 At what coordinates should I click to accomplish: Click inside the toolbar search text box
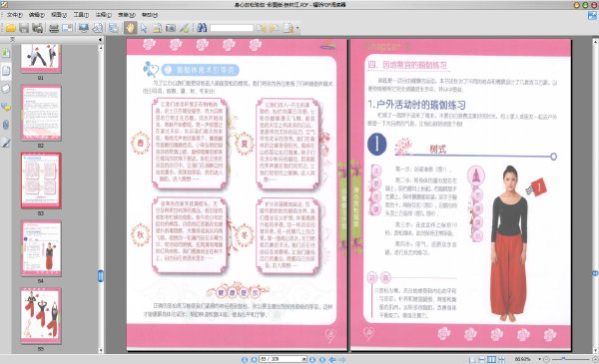[232, 28]
